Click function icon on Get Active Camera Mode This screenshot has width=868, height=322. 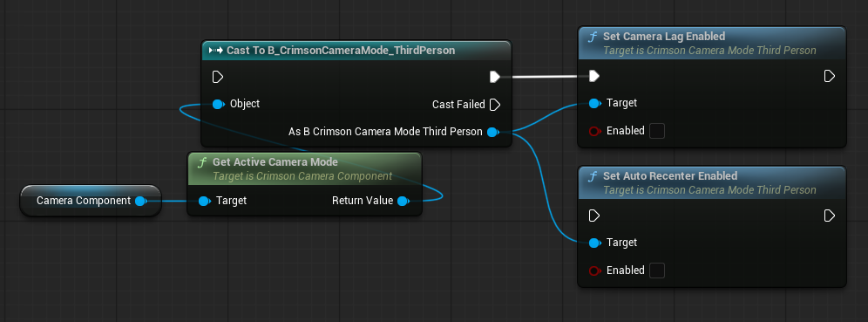click(x=202, y=162)
